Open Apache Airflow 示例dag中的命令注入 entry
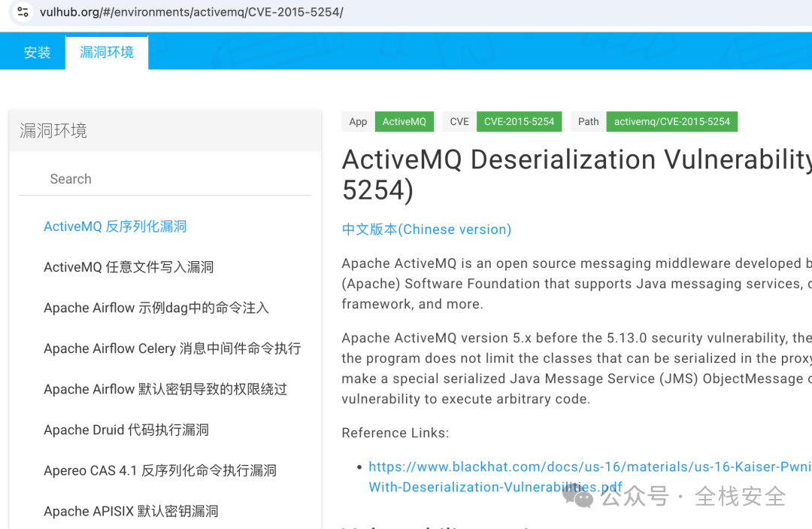Screen dimensions: 812x529 click(156, 308)
